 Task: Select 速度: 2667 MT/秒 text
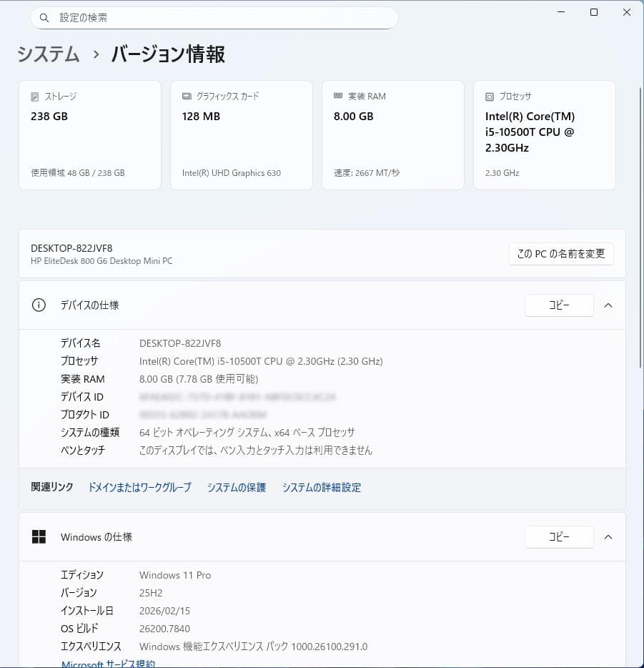click(367, 173)
